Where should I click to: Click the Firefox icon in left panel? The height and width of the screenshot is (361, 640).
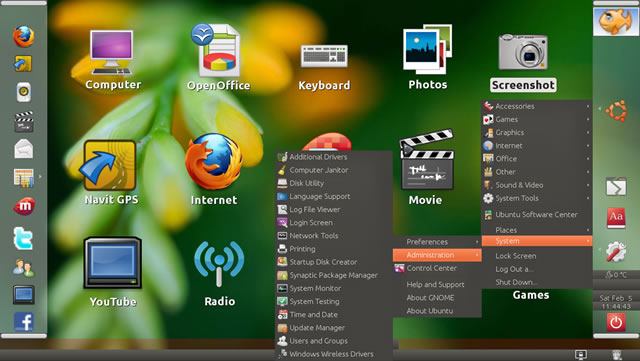[x=24, y=36]
